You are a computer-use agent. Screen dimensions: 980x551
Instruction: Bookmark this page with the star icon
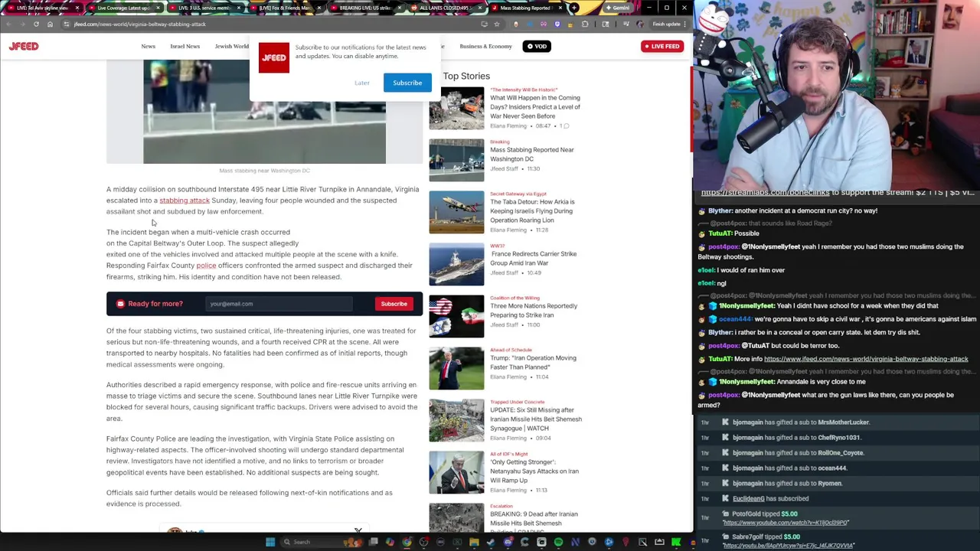tap(496, 24)
